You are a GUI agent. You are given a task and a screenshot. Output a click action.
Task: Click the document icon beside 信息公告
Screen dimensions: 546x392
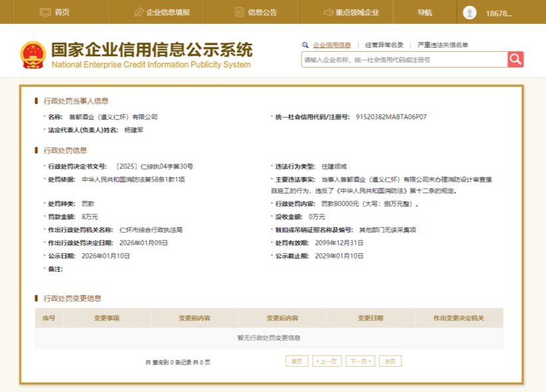(x=239, y=12)
